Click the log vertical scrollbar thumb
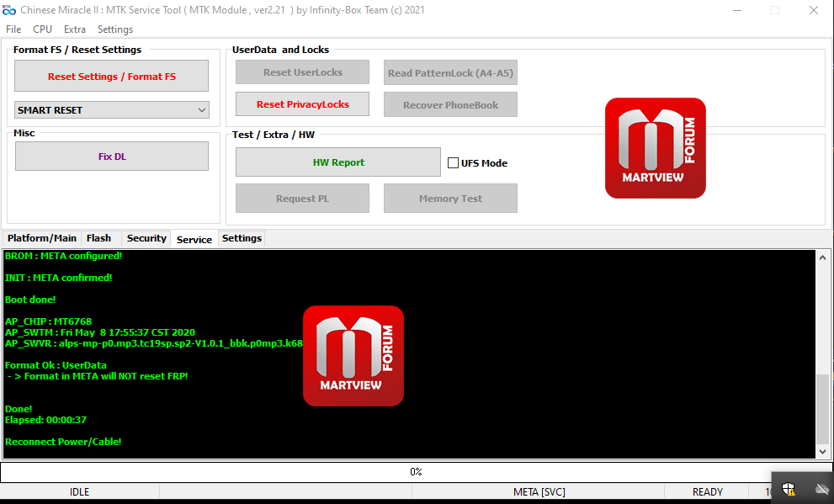This screenshot has height=504, width=834. tap(823, 408)
